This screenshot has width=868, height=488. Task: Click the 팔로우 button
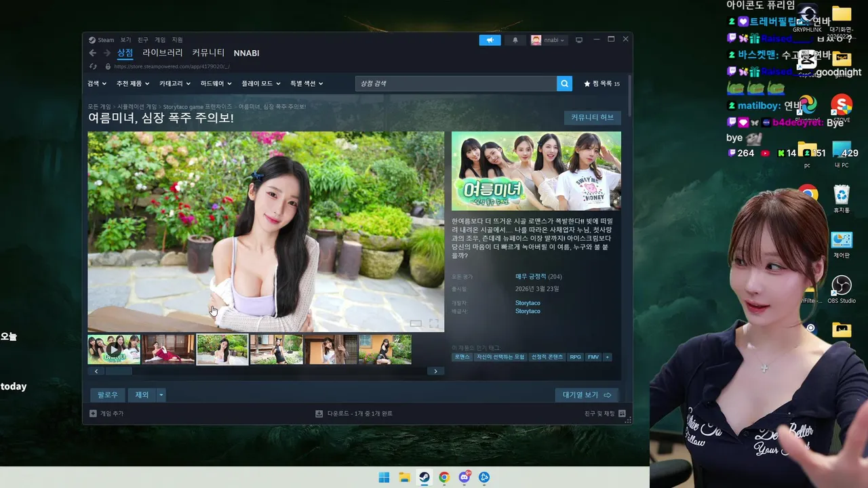(108, 394)
